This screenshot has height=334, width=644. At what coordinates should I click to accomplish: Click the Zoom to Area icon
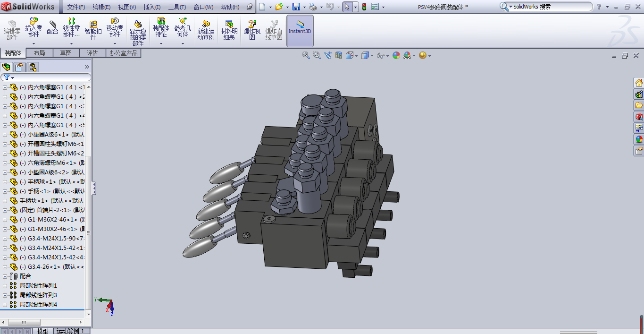point(317,55)
